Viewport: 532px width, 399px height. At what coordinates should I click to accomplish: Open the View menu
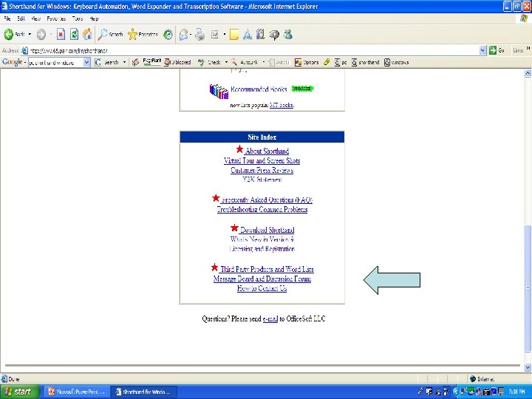[36, 18]
